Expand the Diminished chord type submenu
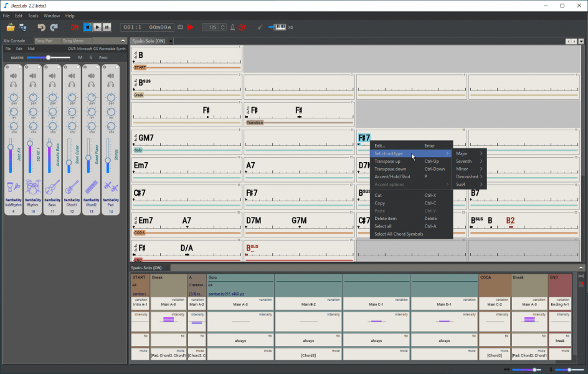588x374 pixels. (469, 176)
